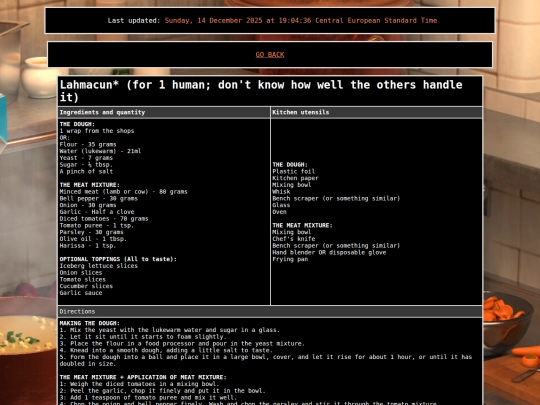Click 'Water (lukewarm) - 21ml' ingredient
Viewport: 540px width, 405px height.
click(x=100, y=151)
